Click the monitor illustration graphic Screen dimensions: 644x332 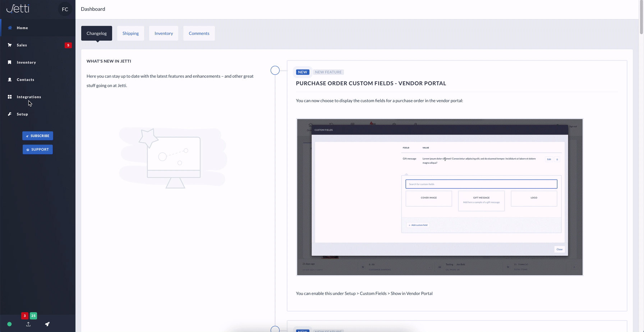tap(172, 158)
